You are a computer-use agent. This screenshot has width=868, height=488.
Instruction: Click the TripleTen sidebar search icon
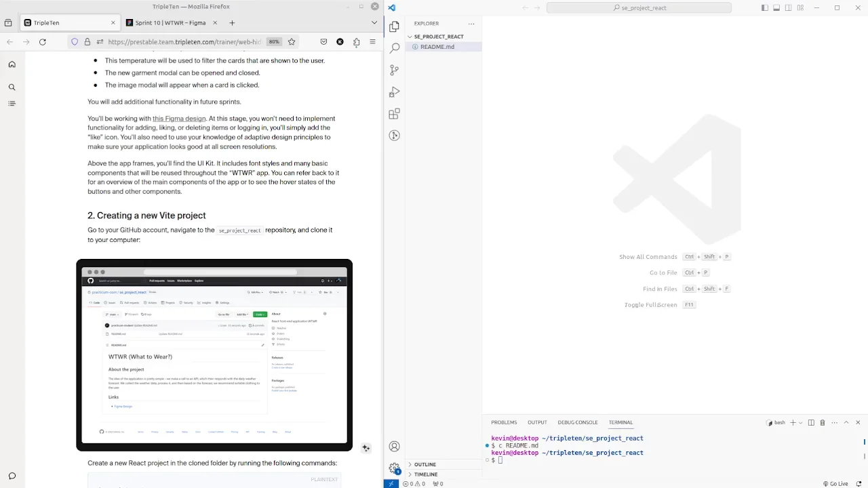click(x=12, y=87)
